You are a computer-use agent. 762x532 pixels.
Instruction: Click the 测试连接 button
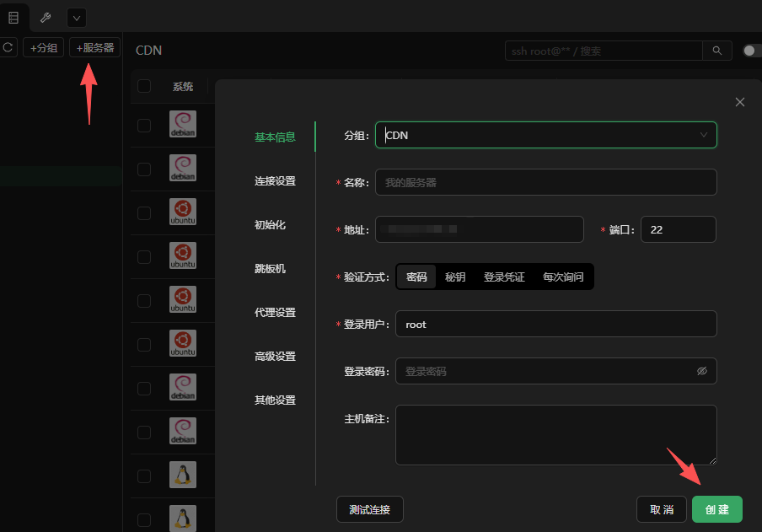[x=369, y=509]
